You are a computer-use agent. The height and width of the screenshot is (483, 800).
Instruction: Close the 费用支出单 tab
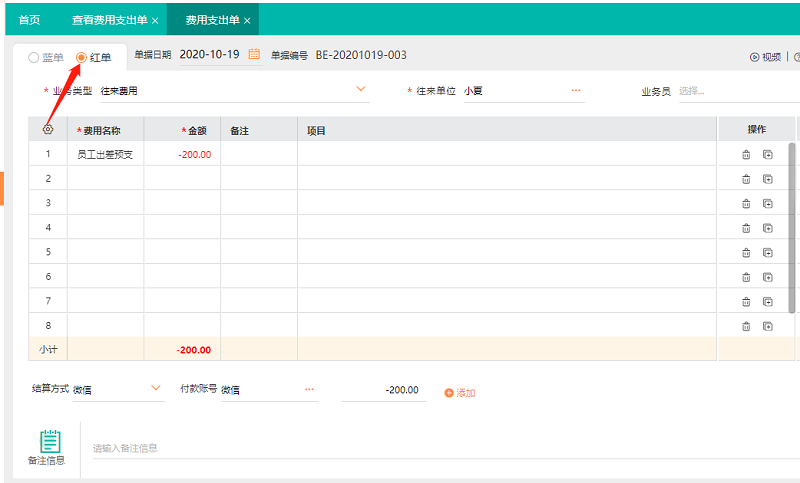click(247, 20)
